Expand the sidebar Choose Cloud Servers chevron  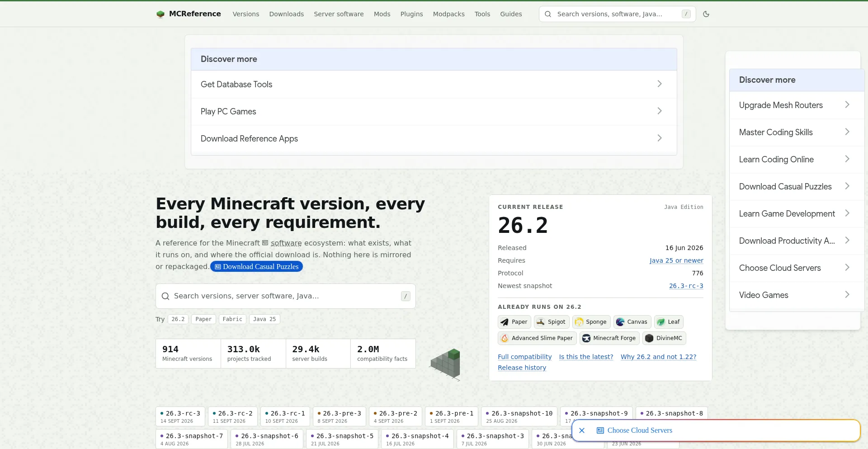coord(847,268)
